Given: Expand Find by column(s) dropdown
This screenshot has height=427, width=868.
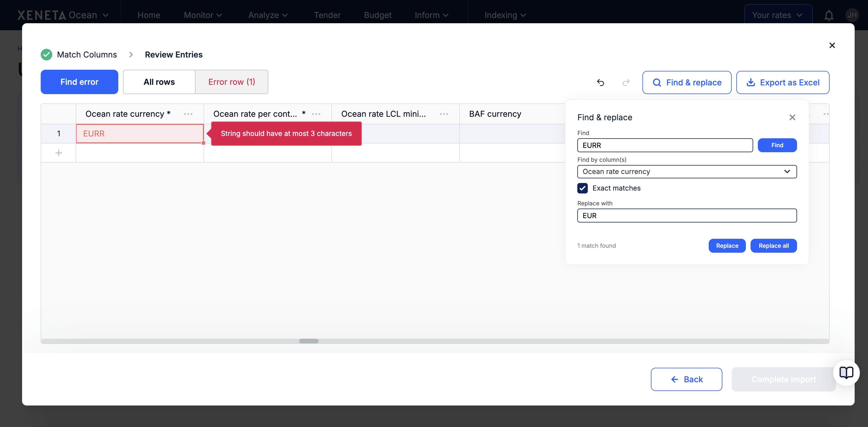Looking at the screenshot, I should click(687, 172).
